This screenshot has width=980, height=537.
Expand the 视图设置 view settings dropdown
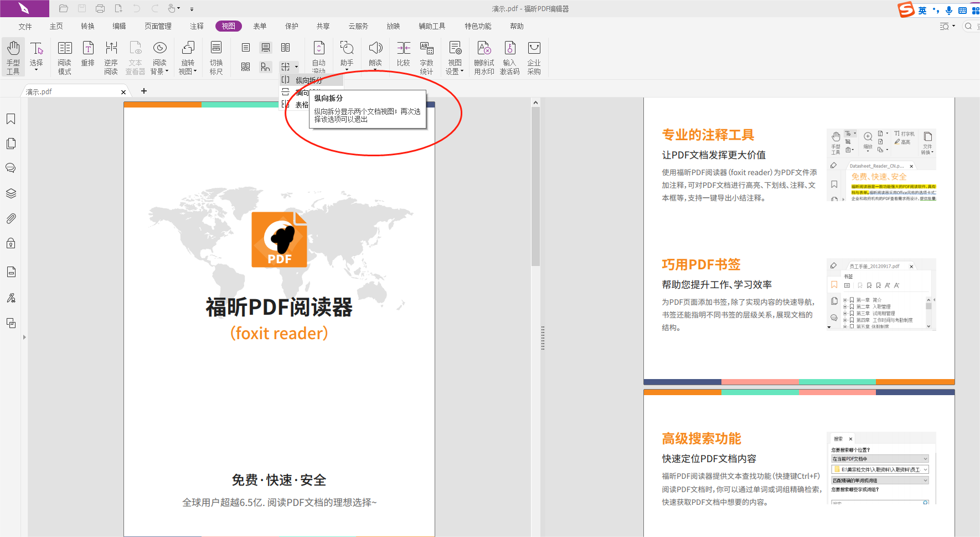454,55
